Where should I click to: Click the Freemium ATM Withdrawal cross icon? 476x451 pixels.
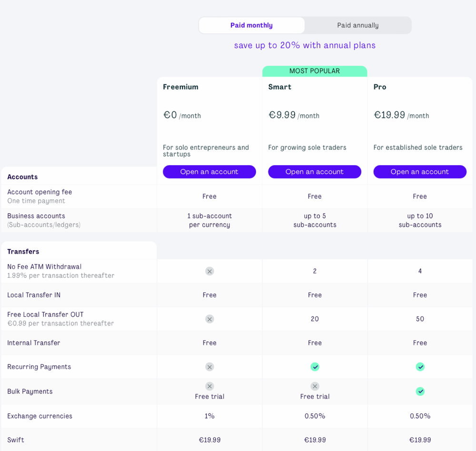coord(209,271)
